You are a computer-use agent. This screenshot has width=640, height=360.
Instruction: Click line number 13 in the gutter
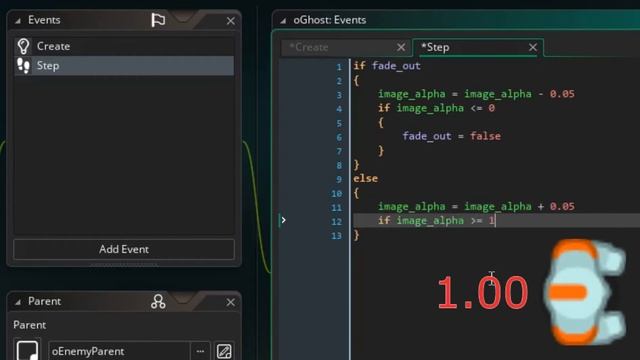click(x=336, y=236)
